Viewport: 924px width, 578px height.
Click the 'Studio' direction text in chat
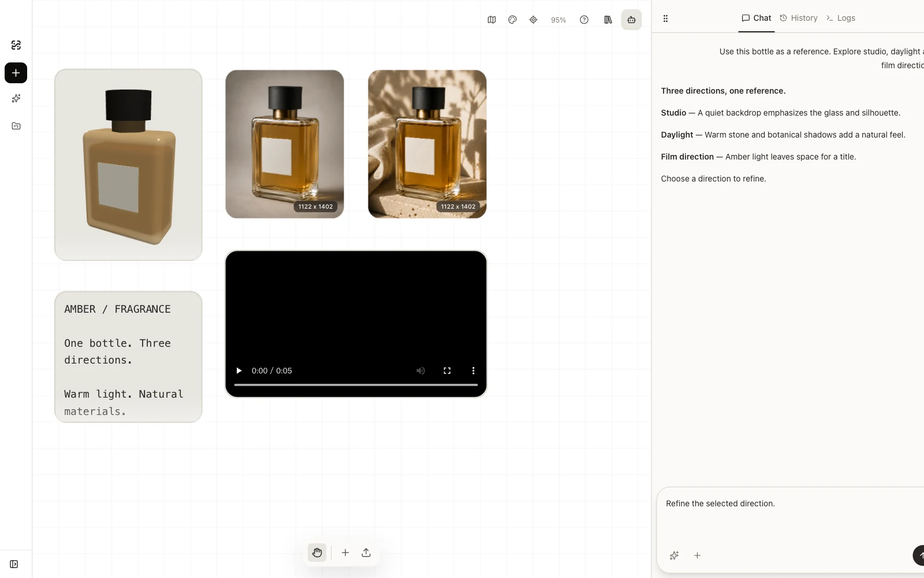[x=673, y=113]
